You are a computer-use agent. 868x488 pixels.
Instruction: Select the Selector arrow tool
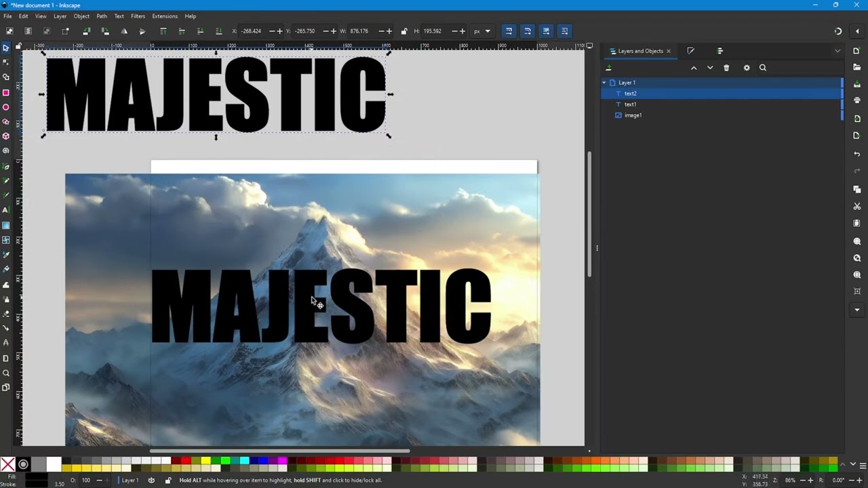pos(6,47)
